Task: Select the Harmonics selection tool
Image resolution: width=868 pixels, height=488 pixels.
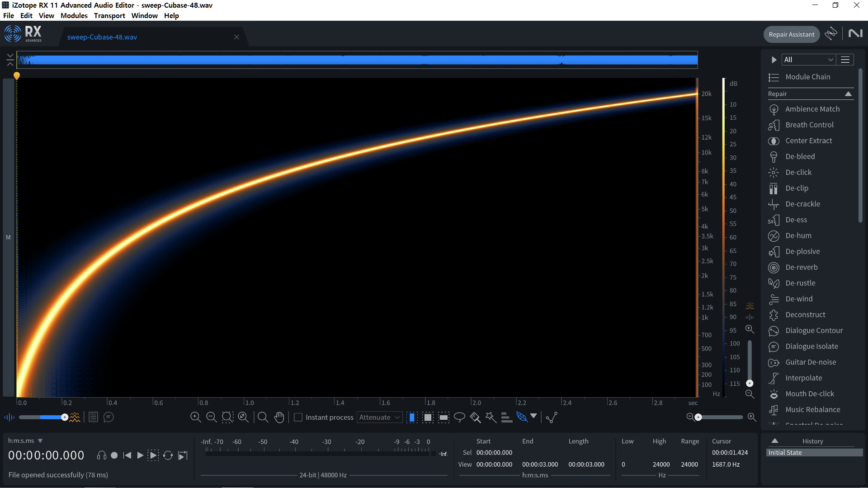Action: coord(506,417)
